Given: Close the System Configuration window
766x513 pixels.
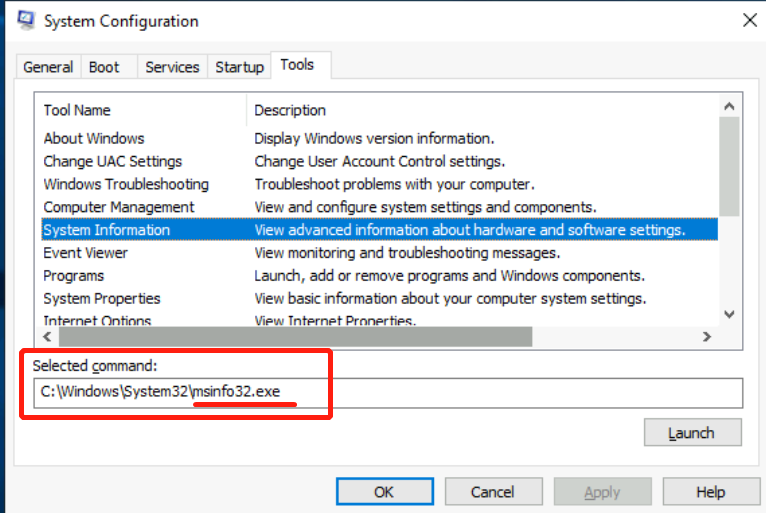Looking at the screenshot, I should point(749,19).
